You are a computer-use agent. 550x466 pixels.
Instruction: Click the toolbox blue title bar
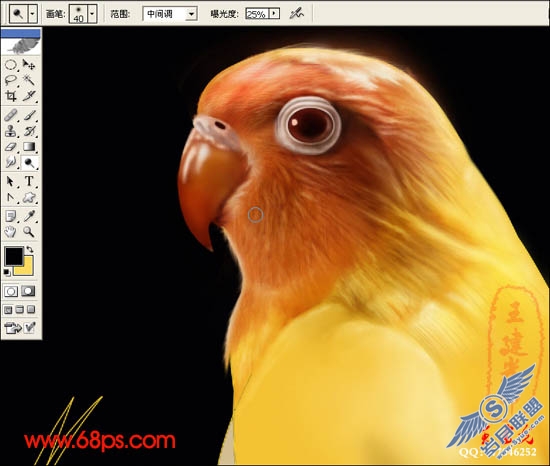21,33
